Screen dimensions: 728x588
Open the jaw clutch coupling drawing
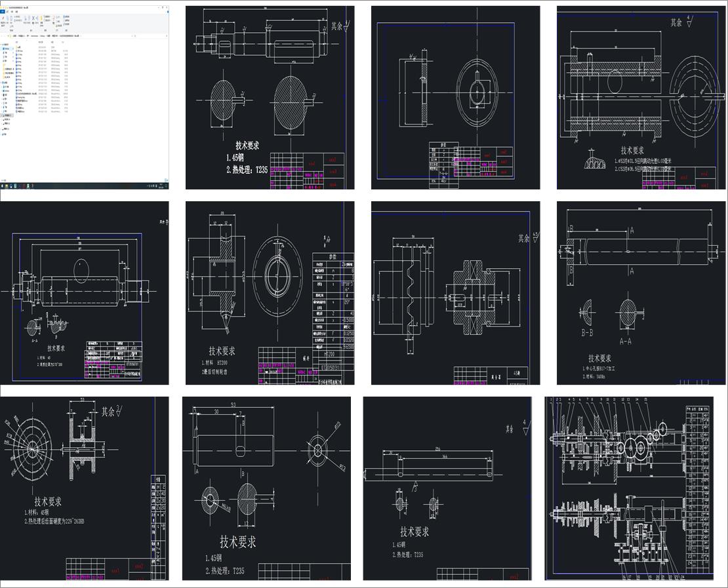pos(455,293)
